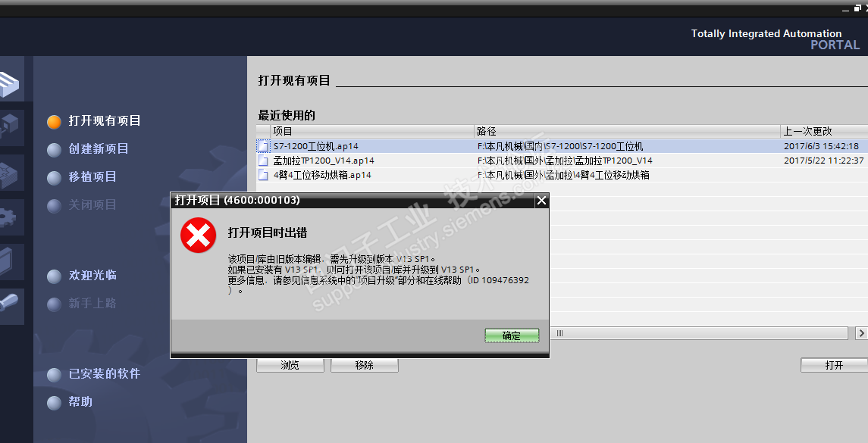This screenshot has height=443, width=868.
Task: Sort by the 上一次更改 column header
Action: [x=824, y=131]
